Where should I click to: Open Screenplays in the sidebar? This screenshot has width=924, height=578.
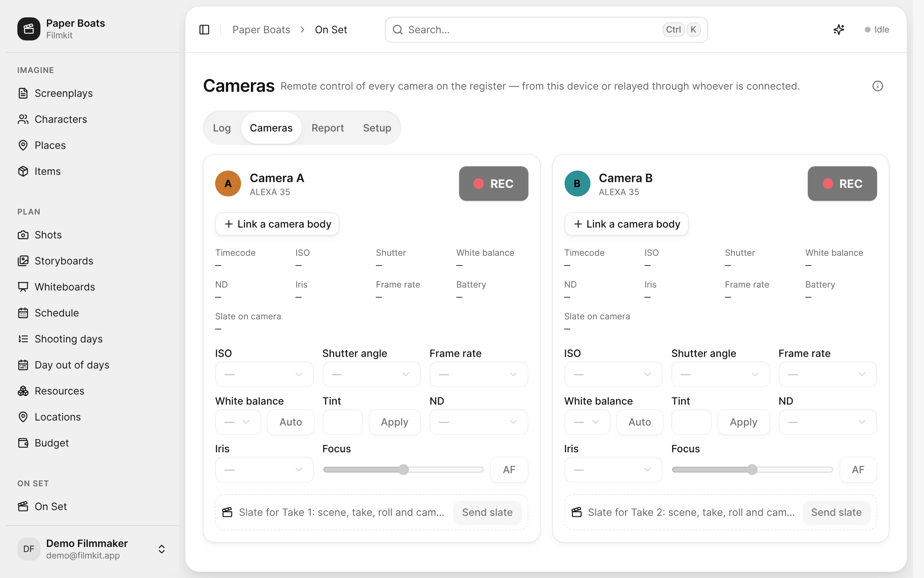[92, 93]
